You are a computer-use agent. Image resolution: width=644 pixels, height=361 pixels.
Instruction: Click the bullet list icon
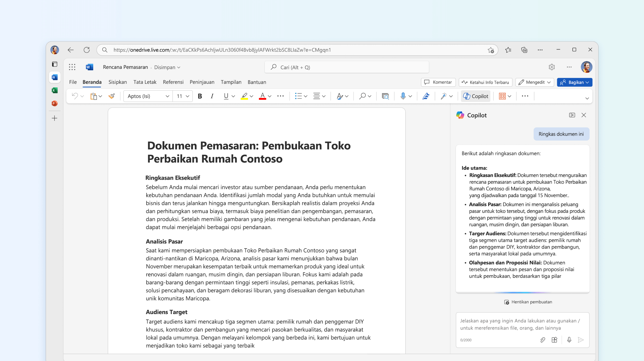[298, 96]
